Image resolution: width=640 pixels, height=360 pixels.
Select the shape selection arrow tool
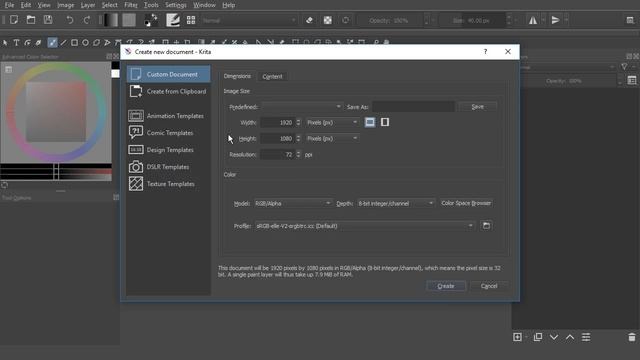click(x=5, y=42)
